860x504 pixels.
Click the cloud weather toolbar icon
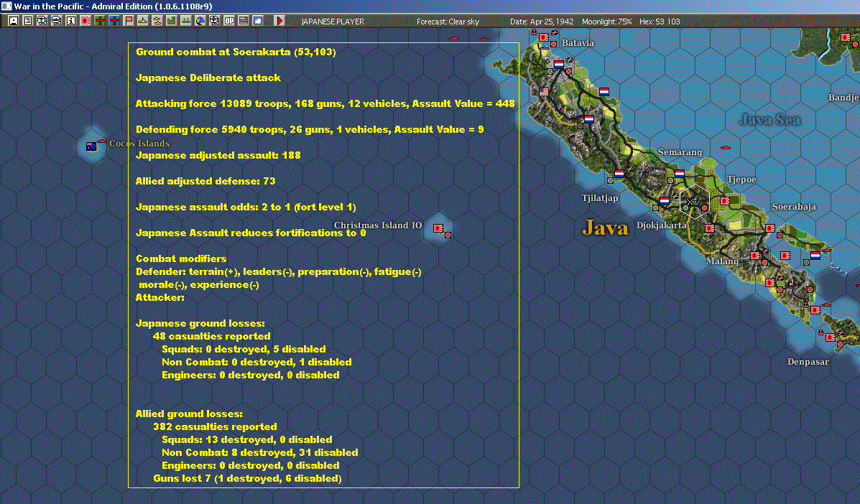tap(257, 21)
